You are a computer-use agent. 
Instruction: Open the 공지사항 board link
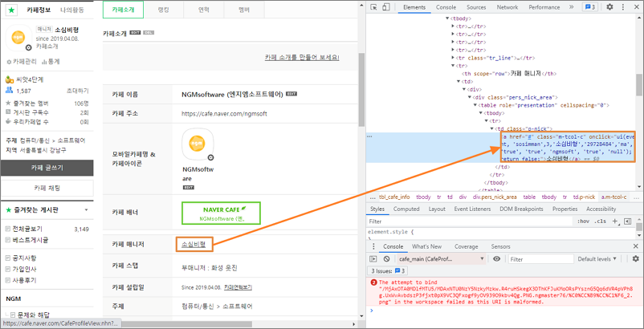pos(24,258)
